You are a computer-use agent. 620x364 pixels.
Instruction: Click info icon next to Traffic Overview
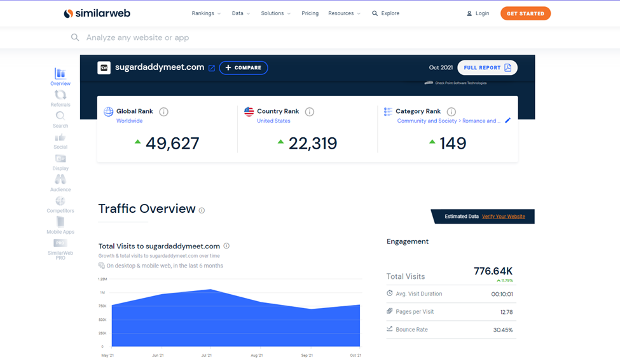[x=202, y=210]
